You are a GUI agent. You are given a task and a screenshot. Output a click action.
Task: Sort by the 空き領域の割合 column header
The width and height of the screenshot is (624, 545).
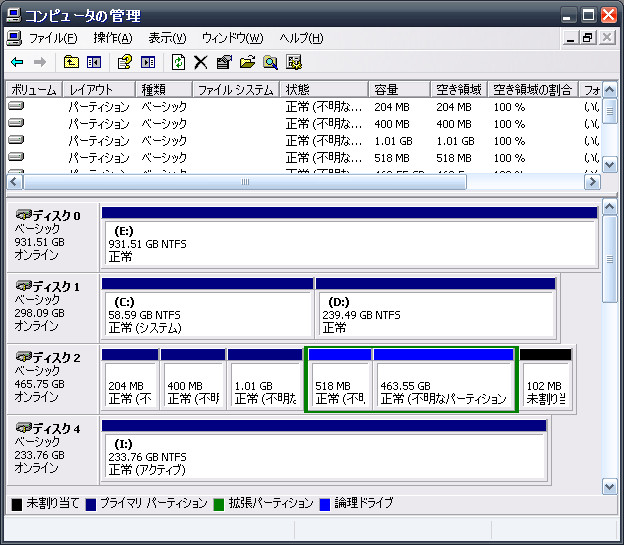click(x=533, y=90)
